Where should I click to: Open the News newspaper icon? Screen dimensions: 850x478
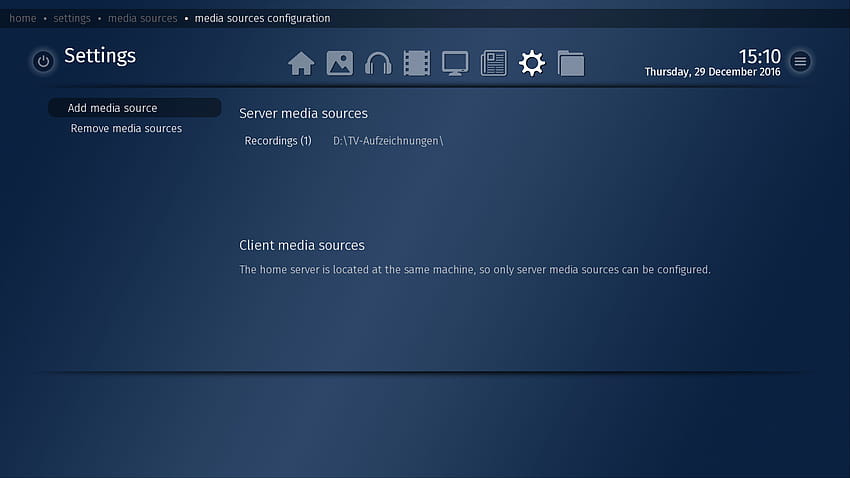[494, 63]
